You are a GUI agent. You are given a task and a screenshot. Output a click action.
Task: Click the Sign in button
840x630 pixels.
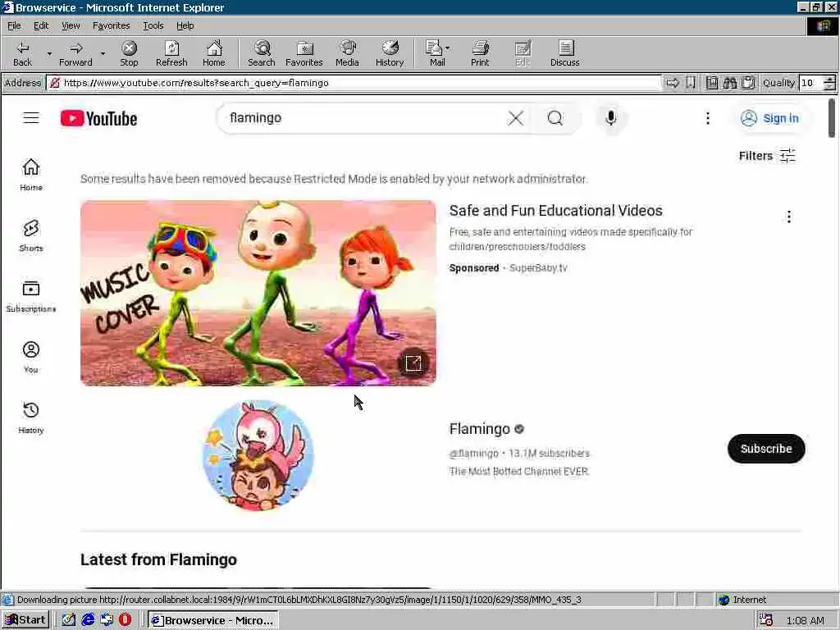[769, 118]
